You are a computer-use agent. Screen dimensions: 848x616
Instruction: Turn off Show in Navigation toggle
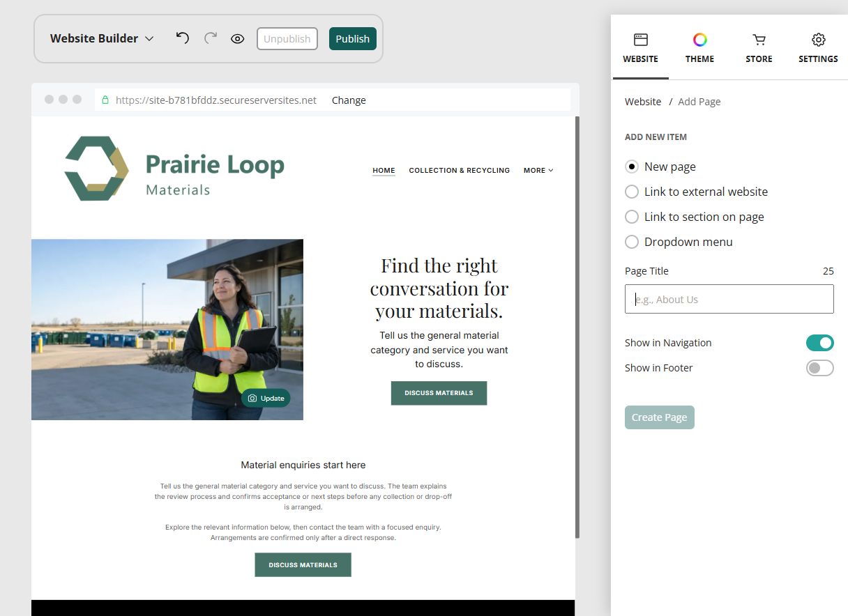click(820, 343)
